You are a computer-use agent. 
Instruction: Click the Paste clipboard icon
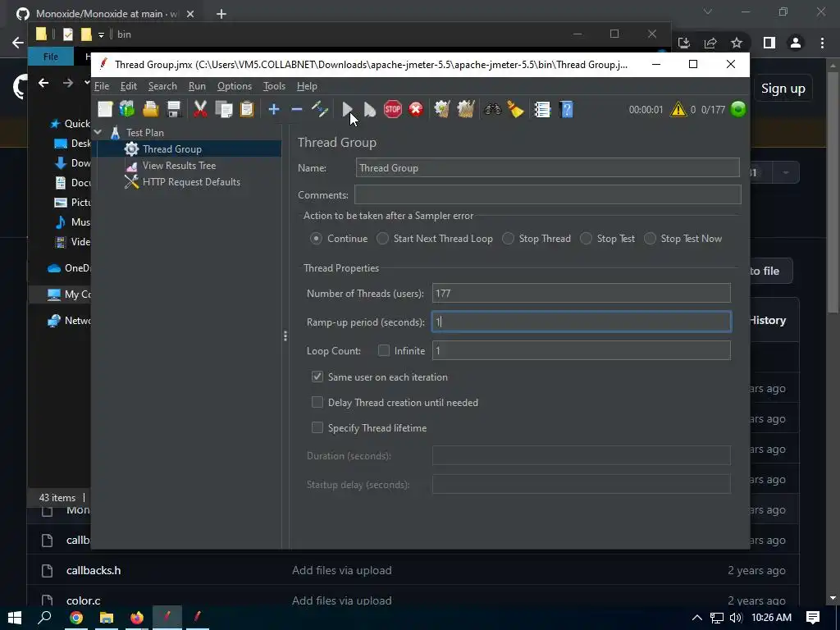246,109
